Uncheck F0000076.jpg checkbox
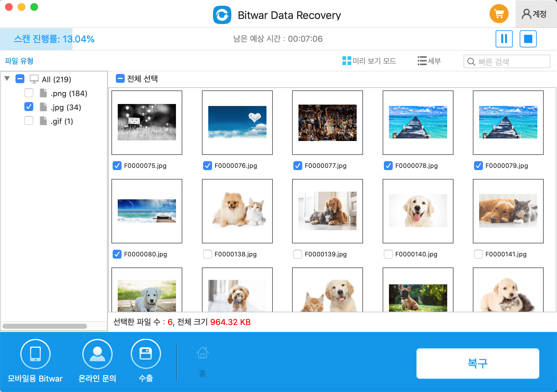The height and width of the screenshot is (392, 557). [x=208, y=166]
